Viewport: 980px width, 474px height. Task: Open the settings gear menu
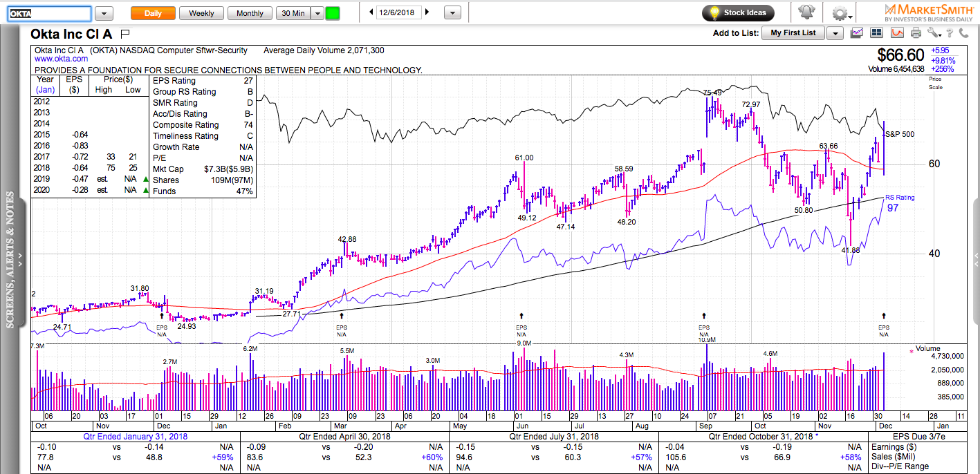point(840,13)
